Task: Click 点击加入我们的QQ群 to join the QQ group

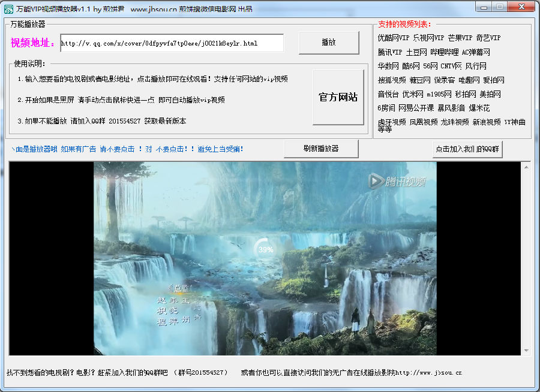Action: 467,148
